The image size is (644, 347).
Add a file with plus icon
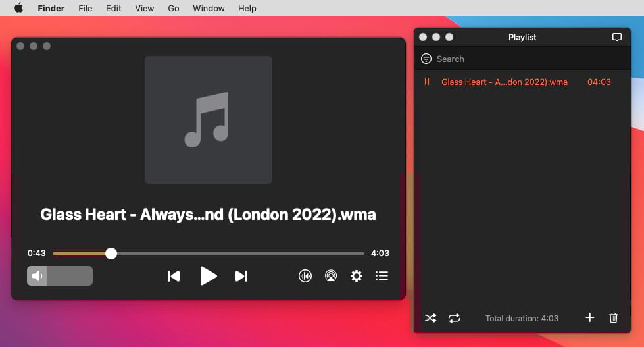click(590, 317)
